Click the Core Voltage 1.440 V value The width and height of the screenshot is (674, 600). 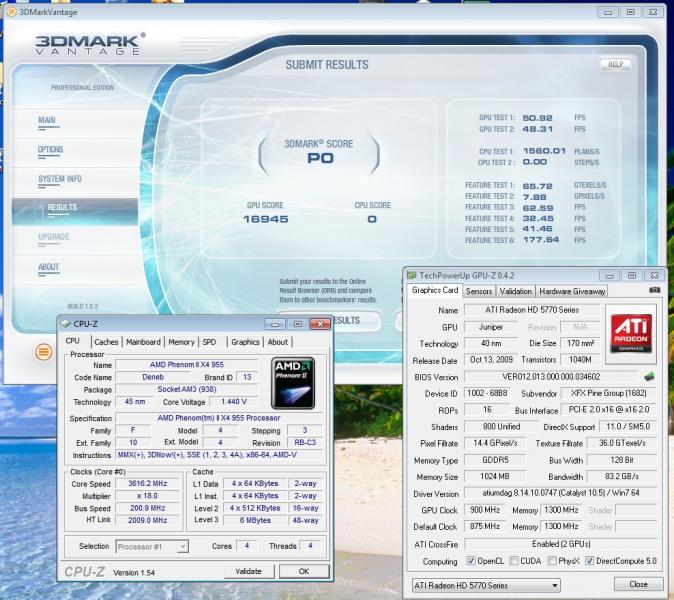233,401
